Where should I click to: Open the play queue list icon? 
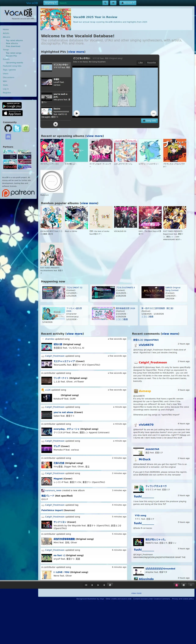point(184,585)
